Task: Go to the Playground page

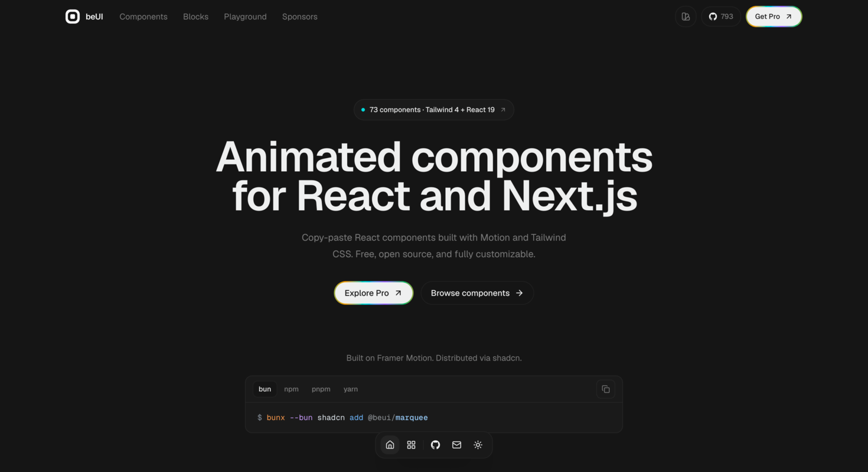Action: pyautogui.click(x=245, y=17)
